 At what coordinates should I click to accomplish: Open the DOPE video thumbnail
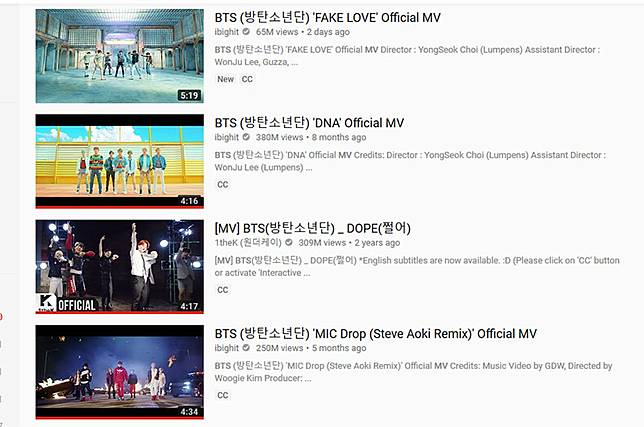[120, 267]
